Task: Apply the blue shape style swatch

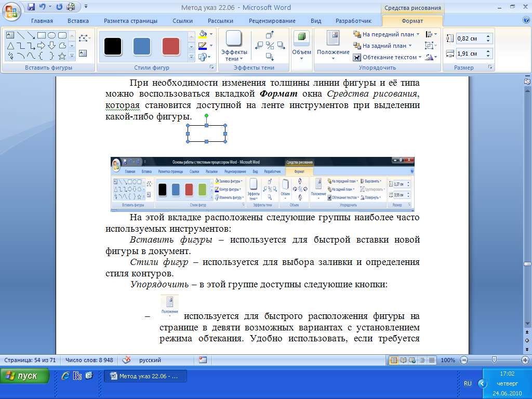Action: tap(142, 46)
